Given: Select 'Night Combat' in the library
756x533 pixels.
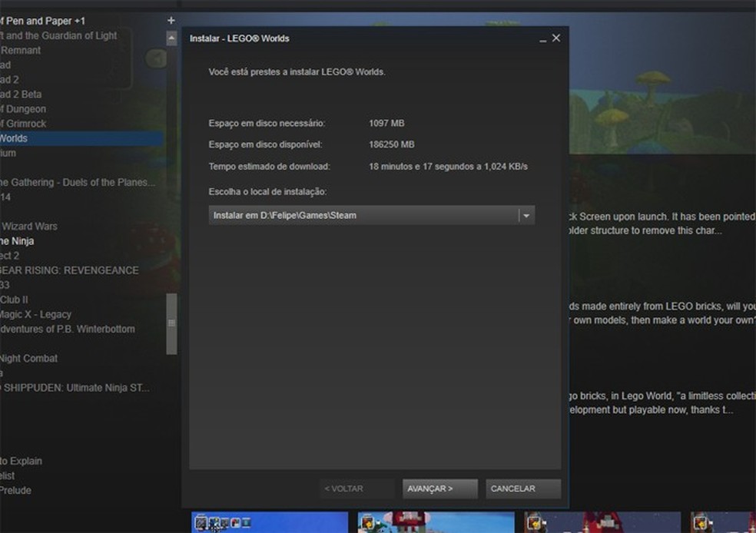Looking at the screenshot, I should [x=28, y=359].
